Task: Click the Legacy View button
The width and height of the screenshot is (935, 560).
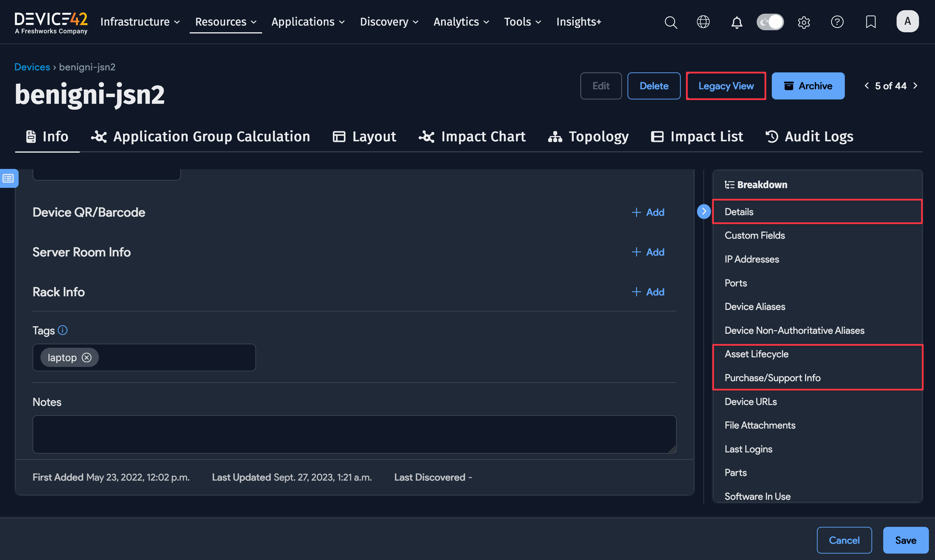Action: [x=726, y=86]
